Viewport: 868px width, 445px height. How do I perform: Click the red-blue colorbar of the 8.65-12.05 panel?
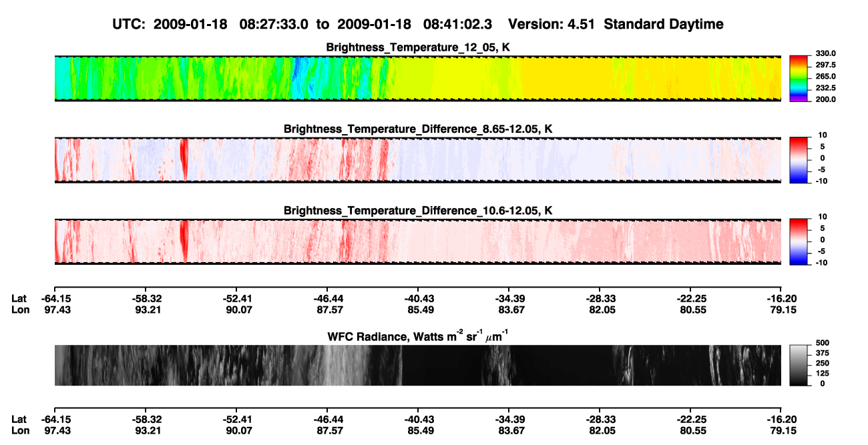click(799, 160)
